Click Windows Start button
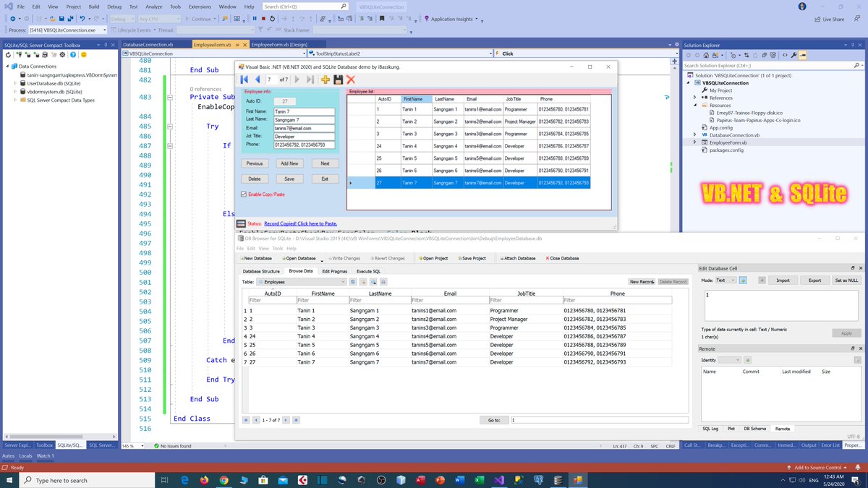Viewport: 868px width, 488px height. (x=10, y=480)
